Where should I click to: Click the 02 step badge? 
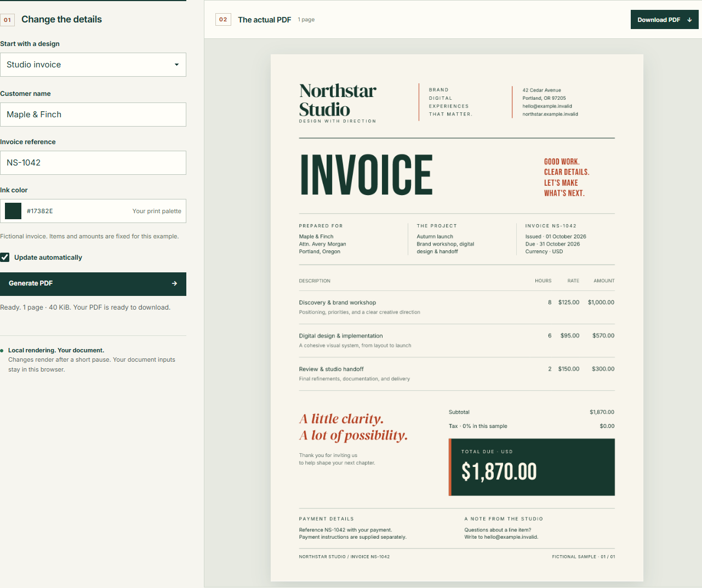(x=223, y=19)
